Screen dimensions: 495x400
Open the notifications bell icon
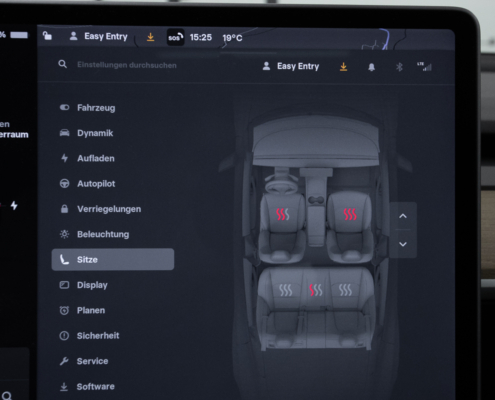(371, 67)
